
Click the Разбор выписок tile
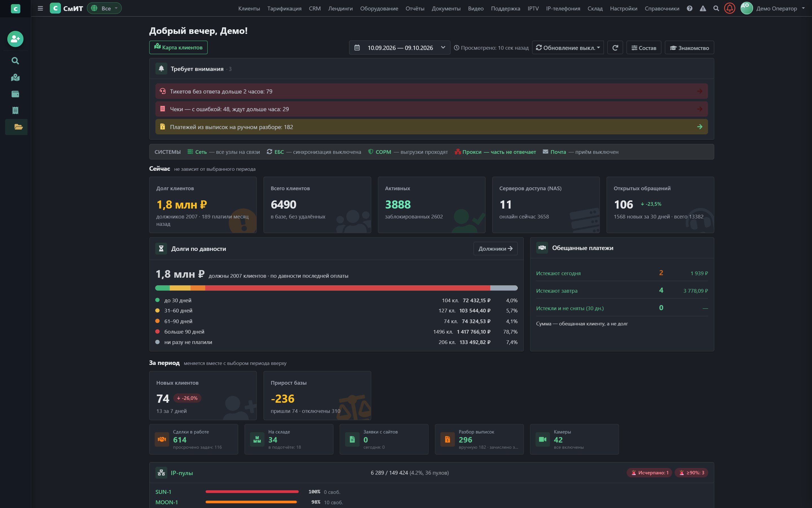[479, 439]
